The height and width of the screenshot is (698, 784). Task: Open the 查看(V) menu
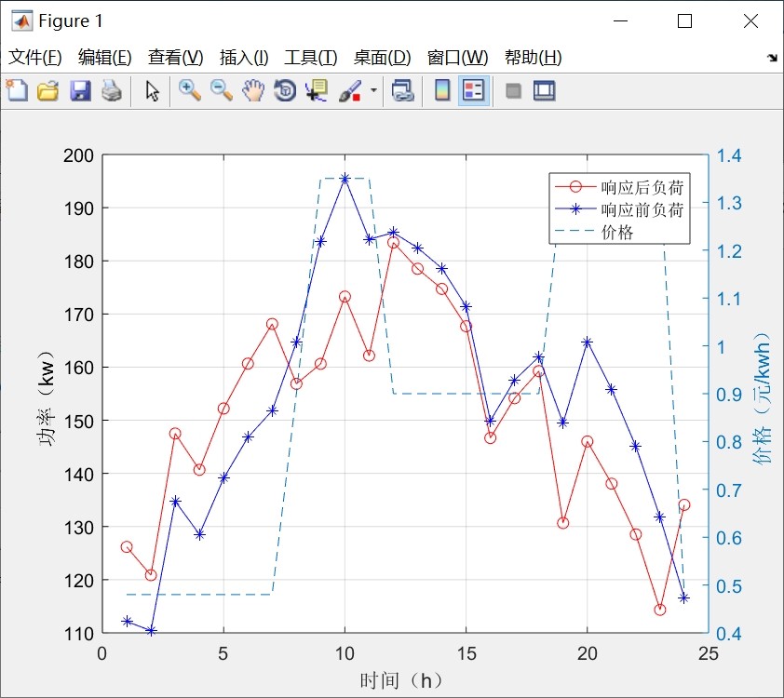coord(175,58)
